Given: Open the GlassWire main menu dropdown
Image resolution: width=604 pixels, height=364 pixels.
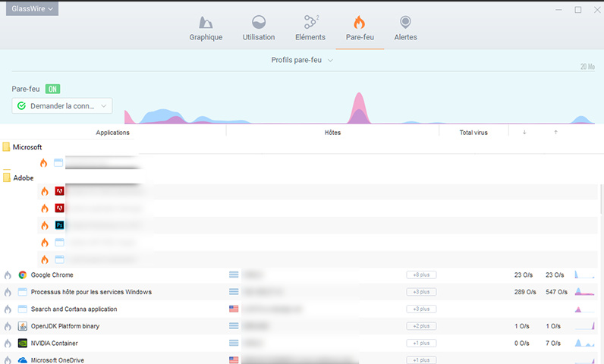Looking at the screenshot, I should click(x=31, y=9).
